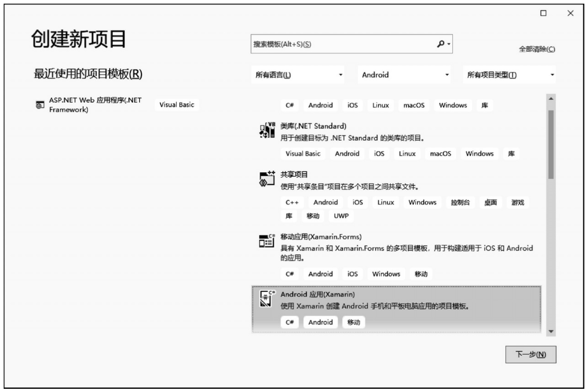The height and width of the screenshot is (392, 588).
Task: Open the 所有项目类型 project type dropdown
Action: point(510,75)
